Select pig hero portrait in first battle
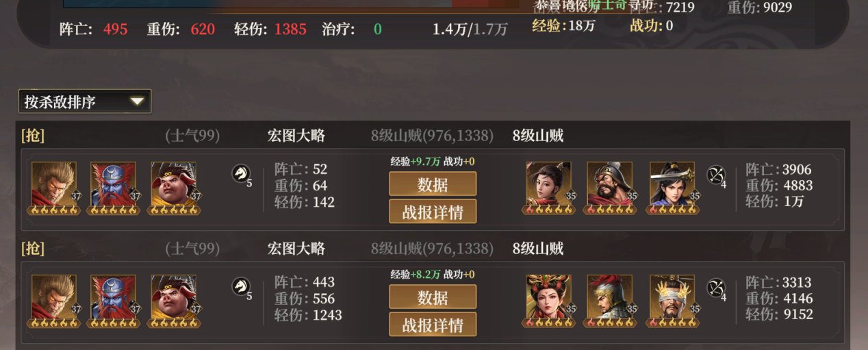 coord(174,185)
